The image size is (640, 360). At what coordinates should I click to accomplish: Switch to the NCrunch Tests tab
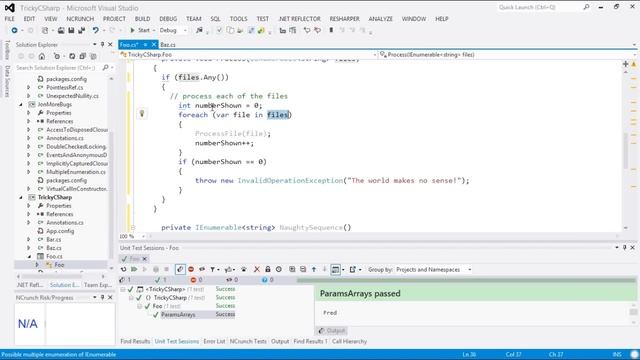pyautogui.click(x=248, y=341)
